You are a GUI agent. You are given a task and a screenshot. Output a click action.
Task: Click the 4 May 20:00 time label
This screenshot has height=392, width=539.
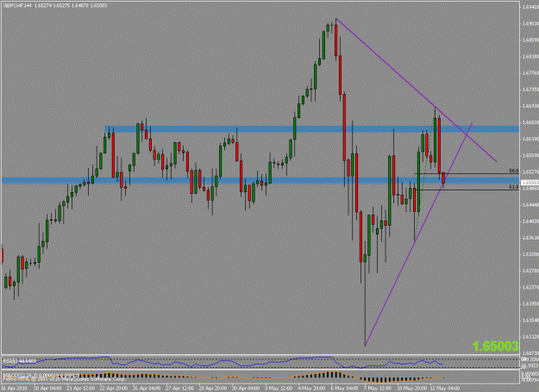[312, 389]
